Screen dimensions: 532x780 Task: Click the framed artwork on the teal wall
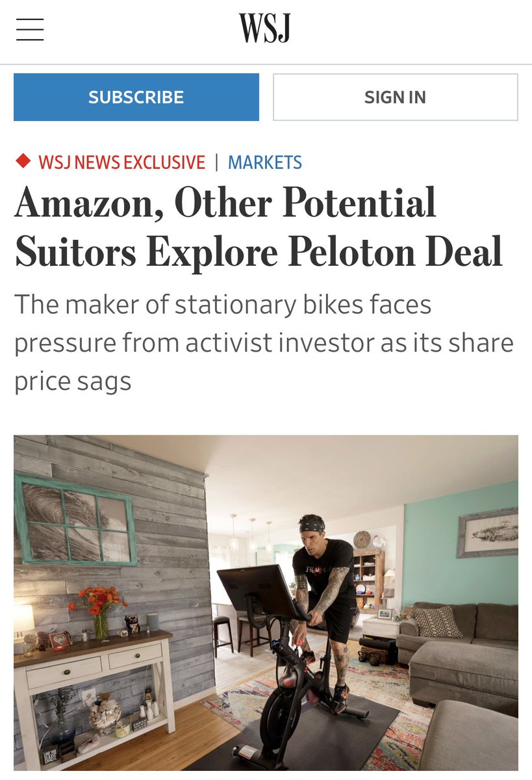[x=488, y=532]
